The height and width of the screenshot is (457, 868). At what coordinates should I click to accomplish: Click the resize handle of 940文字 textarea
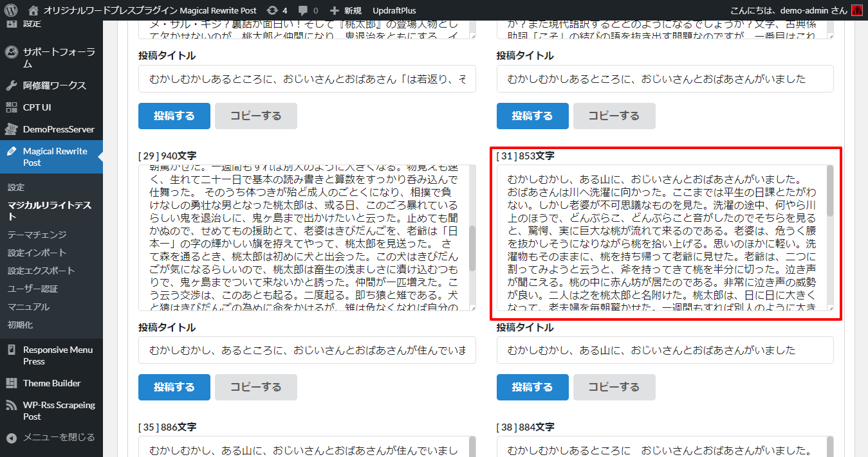click(473, 308)
